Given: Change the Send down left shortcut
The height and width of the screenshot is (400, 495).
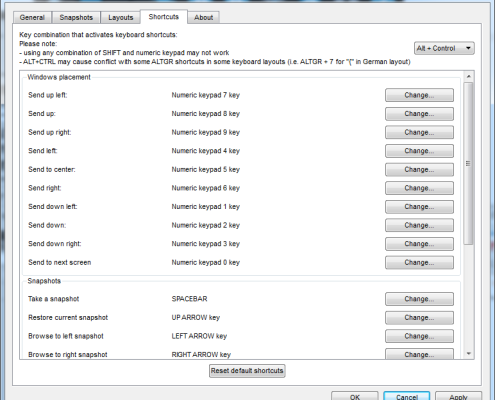Looking at the screenshot, I should 419,207.
